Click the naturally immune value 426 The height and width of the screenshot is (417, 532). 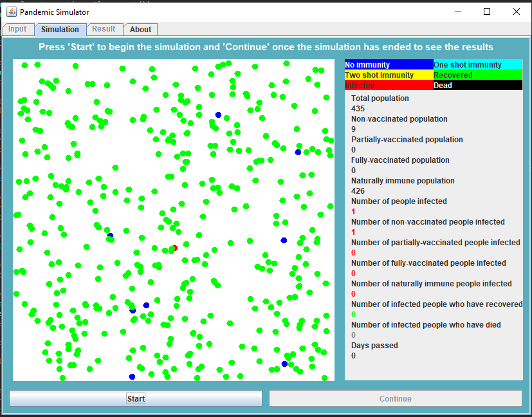(x=358, y=191)
